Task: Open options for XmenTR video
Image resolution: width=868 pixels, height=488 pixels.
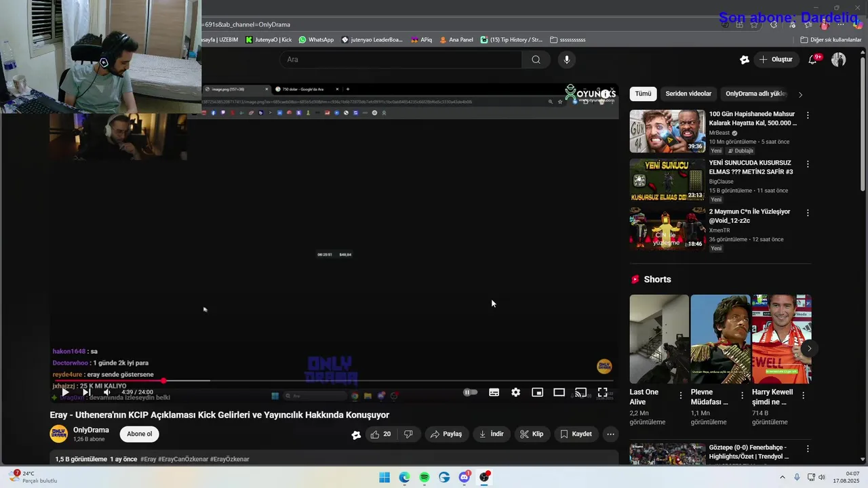Action: point(807,213)
